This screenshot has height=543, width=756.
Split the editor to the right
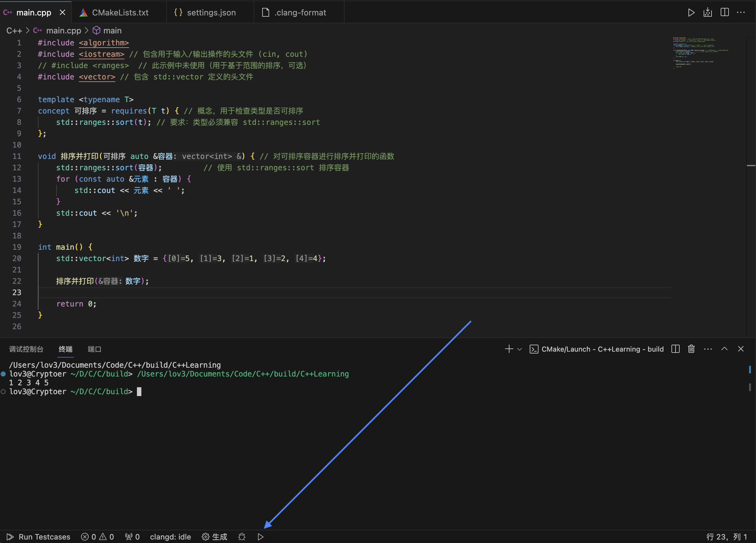point(724,13)
